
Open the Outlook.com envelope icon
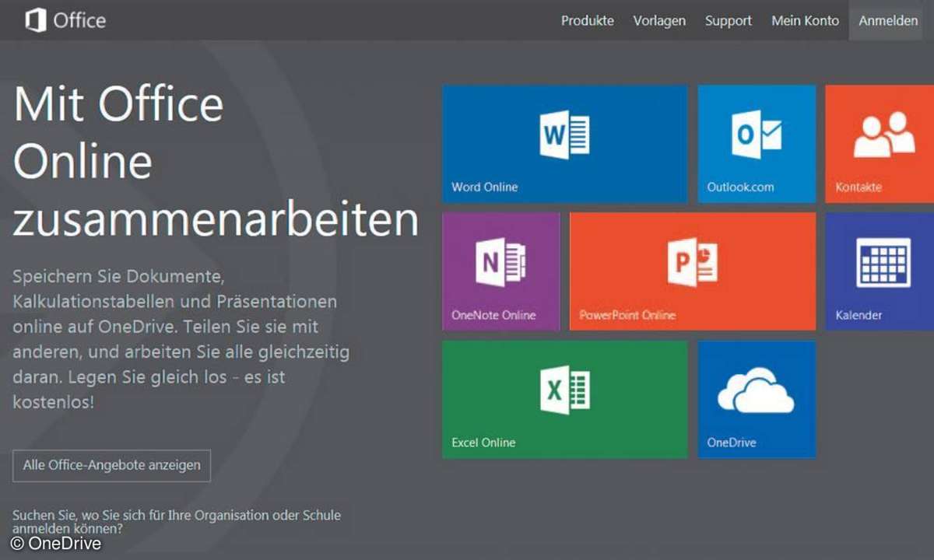[x=757, y=135]
